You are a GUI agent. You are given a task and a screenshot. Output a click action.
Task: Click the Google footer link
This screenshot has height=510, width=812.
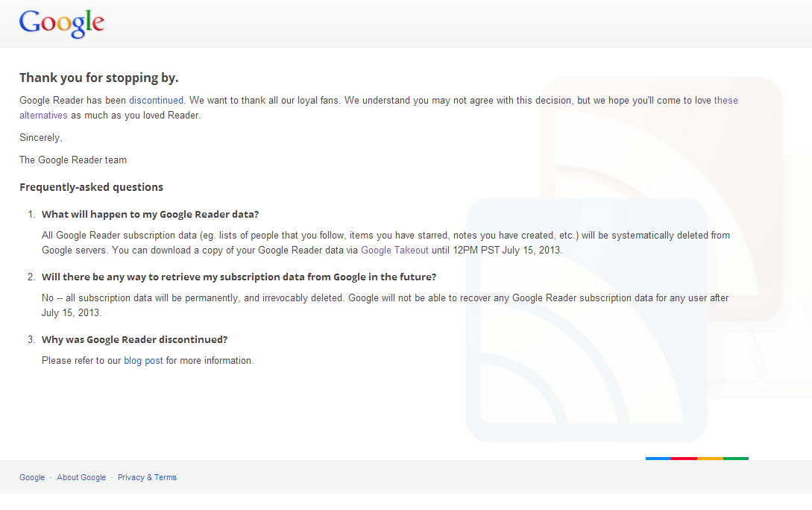click(x=32, y=477)
